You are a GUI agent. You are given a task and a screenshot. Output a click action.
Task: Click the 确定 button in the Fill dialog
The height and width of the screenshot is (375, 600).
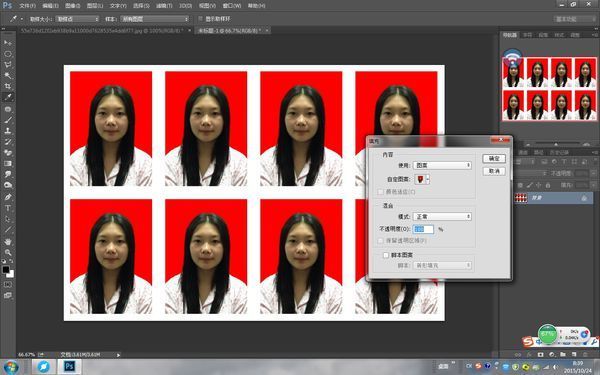494,158
